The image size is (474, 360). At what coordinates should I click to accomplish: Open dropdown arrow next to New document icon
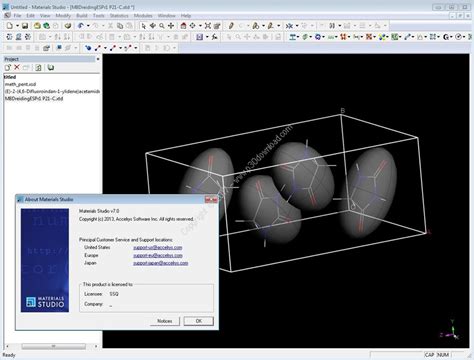pyautogui.click(x=17, y=26)
